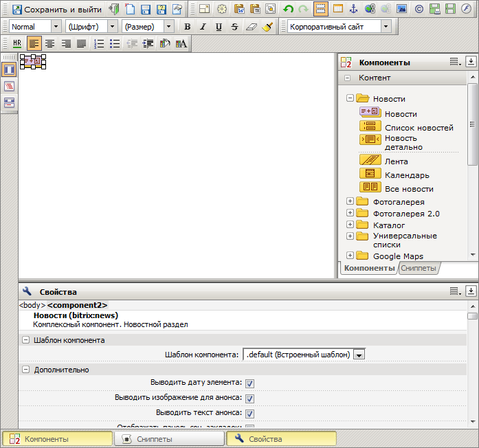Open the Шаблон компонента .default dropdown

[359, 355]
